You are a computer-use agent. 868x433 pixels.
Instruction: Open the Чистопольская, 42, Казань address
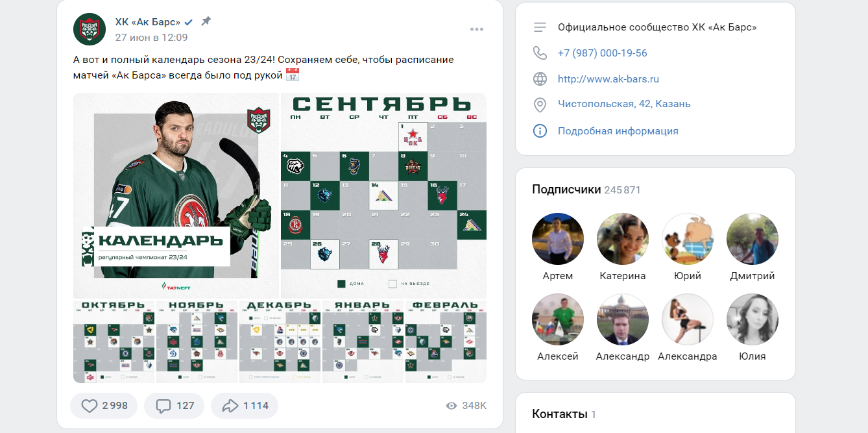(624, 104)
